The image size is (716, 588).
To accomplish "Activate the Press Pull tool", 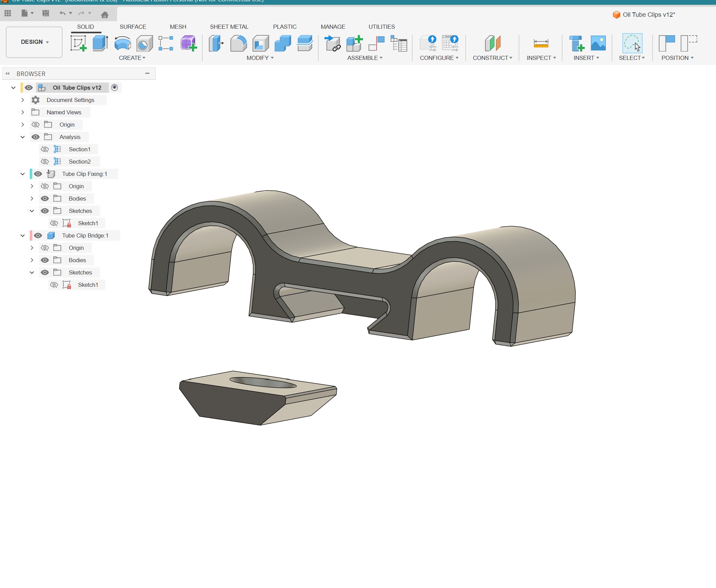I will click(216, 43).
